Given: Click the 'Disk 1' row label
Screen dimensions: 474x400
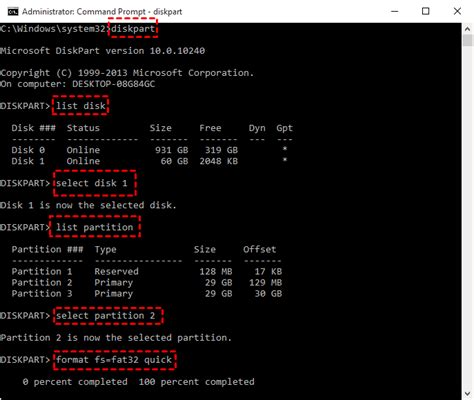Looking at the screenshot, I should (28, 161).
